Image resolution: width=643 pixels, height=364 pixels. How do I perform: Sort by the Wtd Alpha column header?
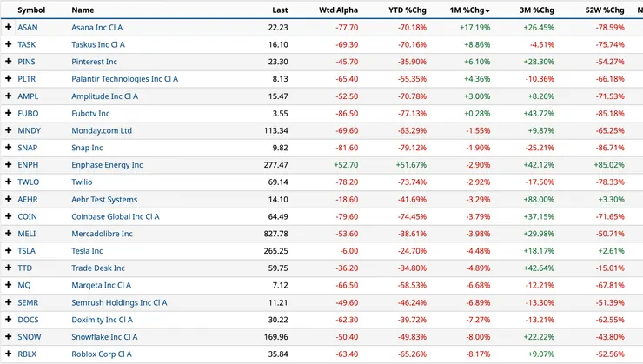(339, 10)
